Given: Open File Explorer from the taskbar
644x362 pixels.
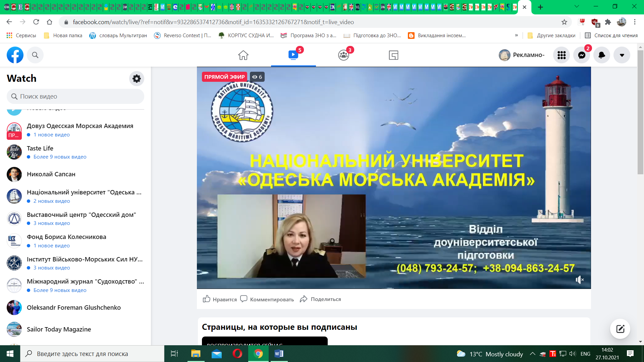Looking at the screenshot, I should [x=196, y=354].
